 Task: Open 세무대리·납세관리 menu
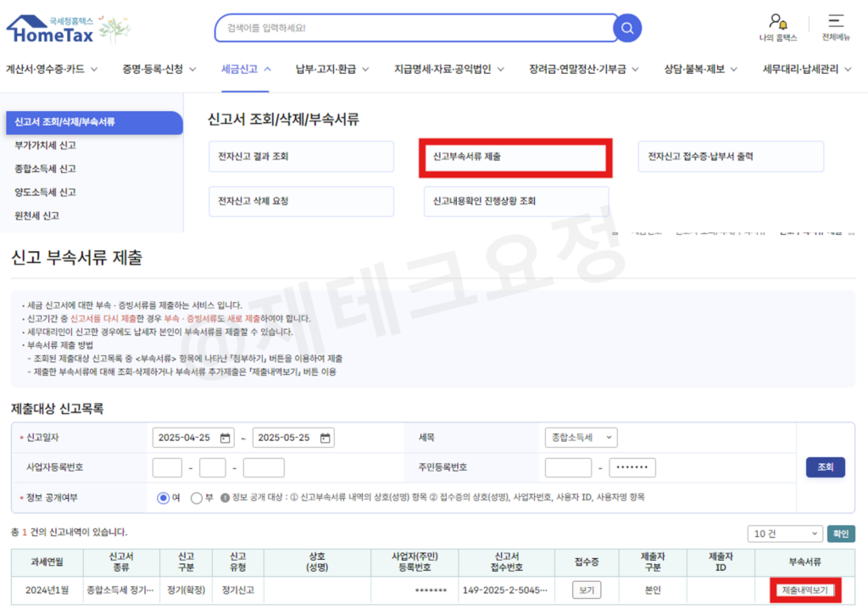[800, 70]
